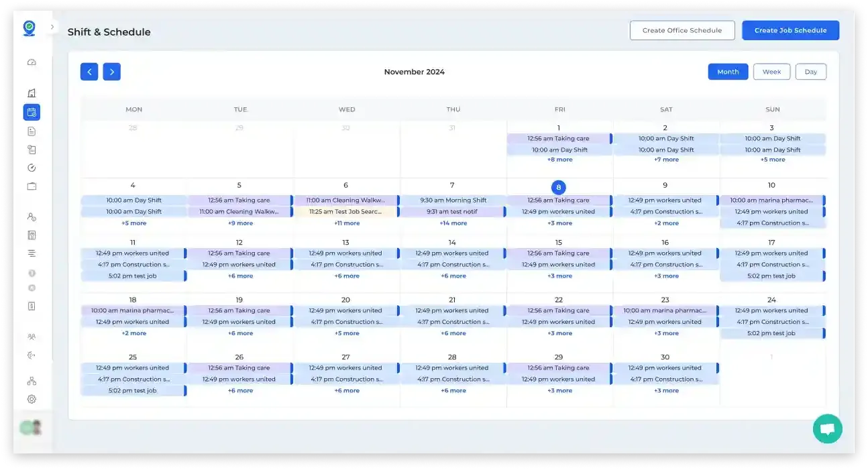Open the chat bubble widget at bottom right
868x470 pixels.
click(827, 428)
